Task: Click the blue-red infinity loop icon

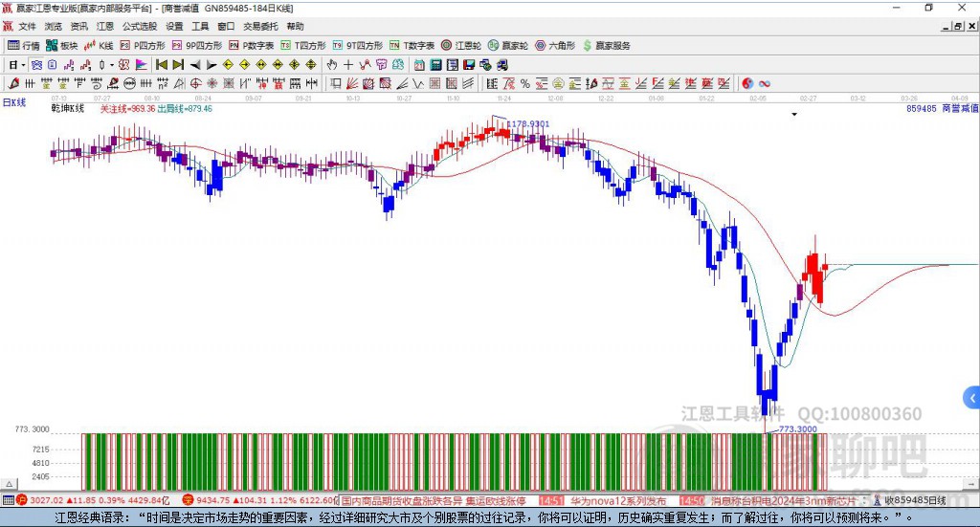Action: pos(765,83)
